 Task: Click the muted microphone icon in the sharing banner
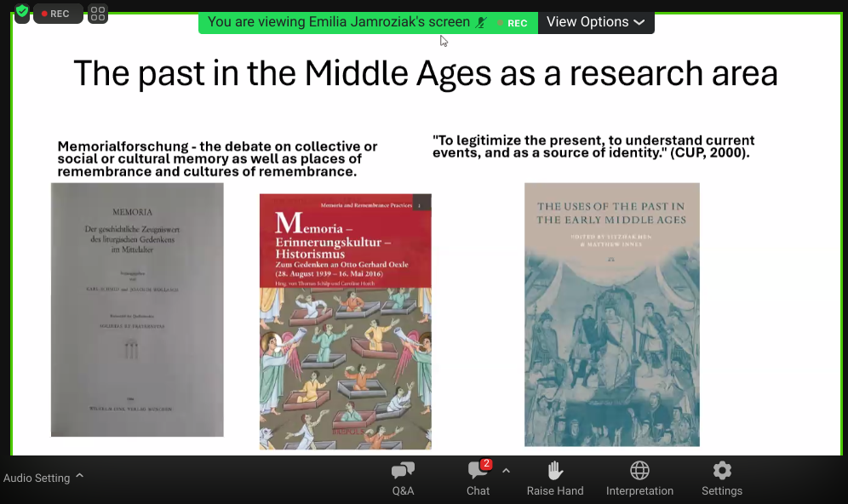(481, 22)
